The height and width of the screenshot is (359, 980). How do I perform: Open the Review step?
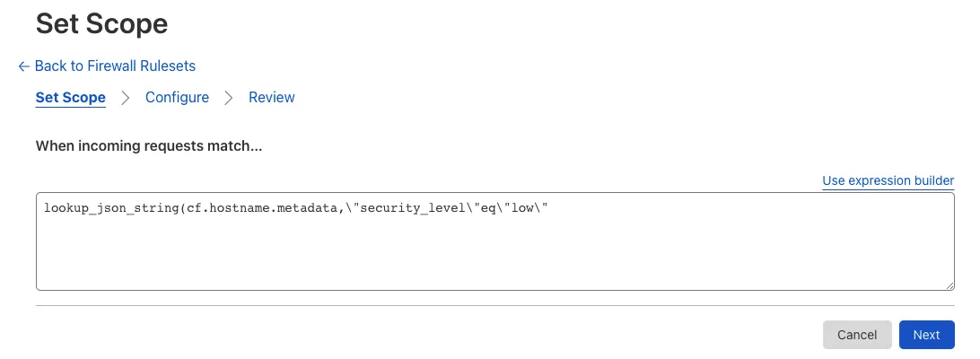pos(271,98)
